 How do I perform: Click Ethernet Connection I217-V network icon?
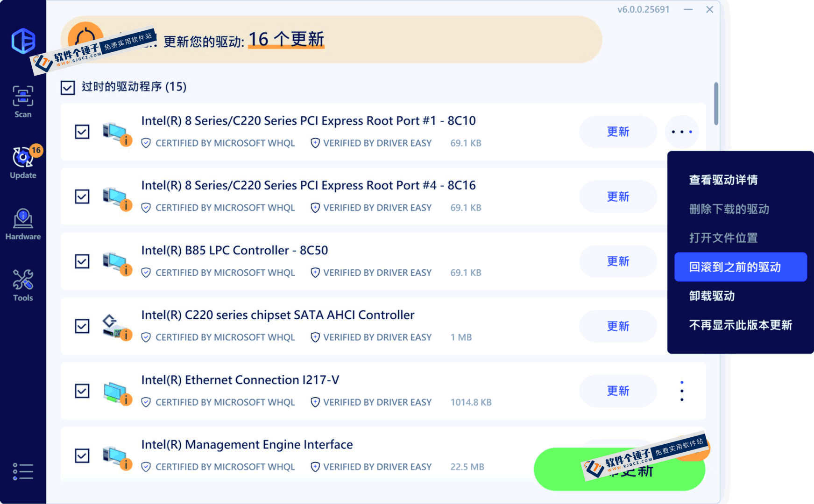(x=117, y=393)
